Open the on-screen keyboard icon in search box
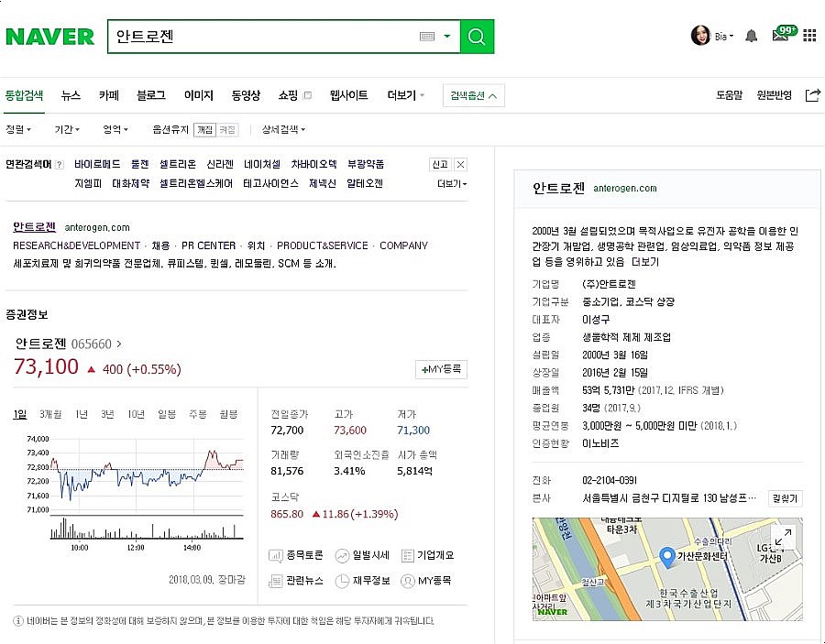This screenshot has height=644, width=825. point(427,37)
